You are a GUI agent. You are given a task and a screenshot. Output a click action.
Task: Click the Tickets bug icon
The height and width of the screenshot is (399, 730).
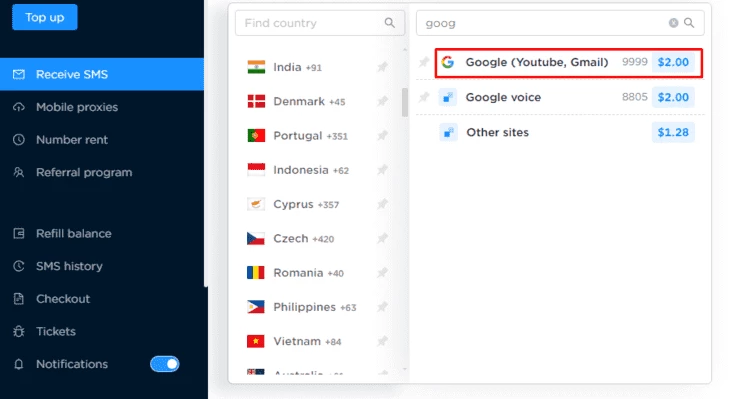click(x=19, y=331)
